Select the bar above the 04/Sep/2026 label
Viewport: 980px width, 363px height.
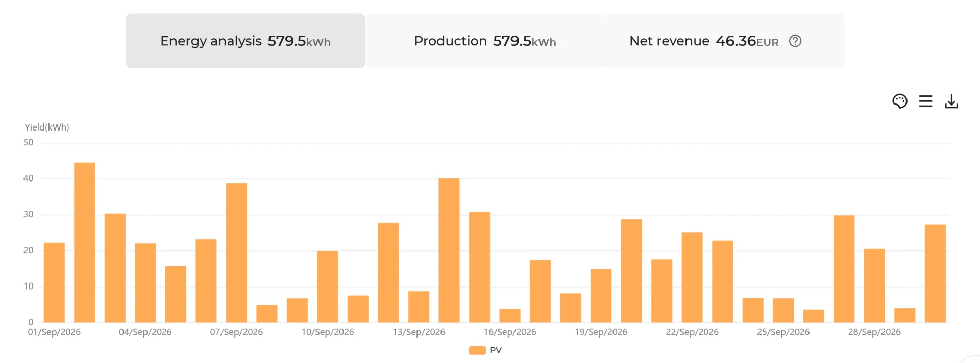(145, 283)
